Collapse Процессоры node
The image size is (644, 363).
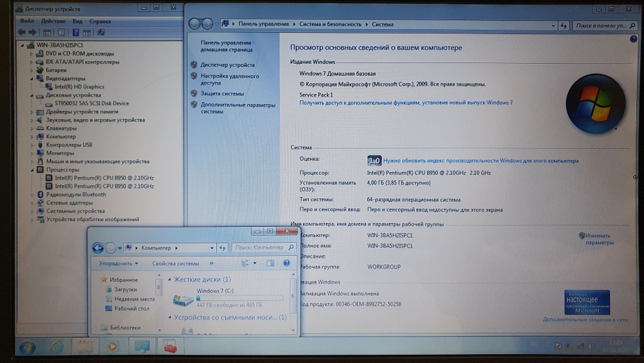click(x=31, y=170)
